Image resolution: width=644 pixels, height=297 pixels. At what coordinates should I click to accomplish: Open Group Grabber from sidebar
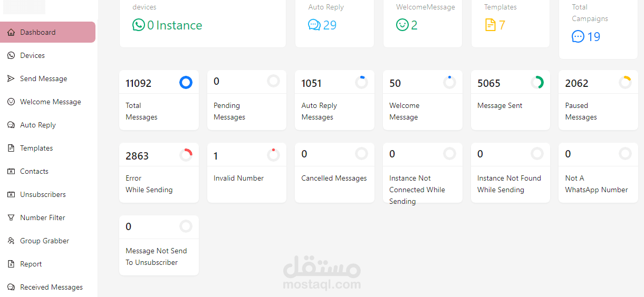[48, 241]
